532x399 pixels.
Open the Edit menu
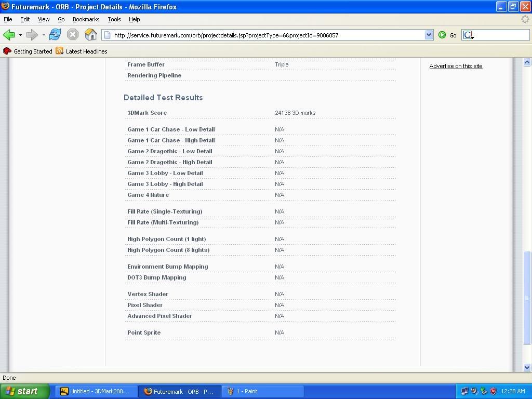[x=25, y=19]
